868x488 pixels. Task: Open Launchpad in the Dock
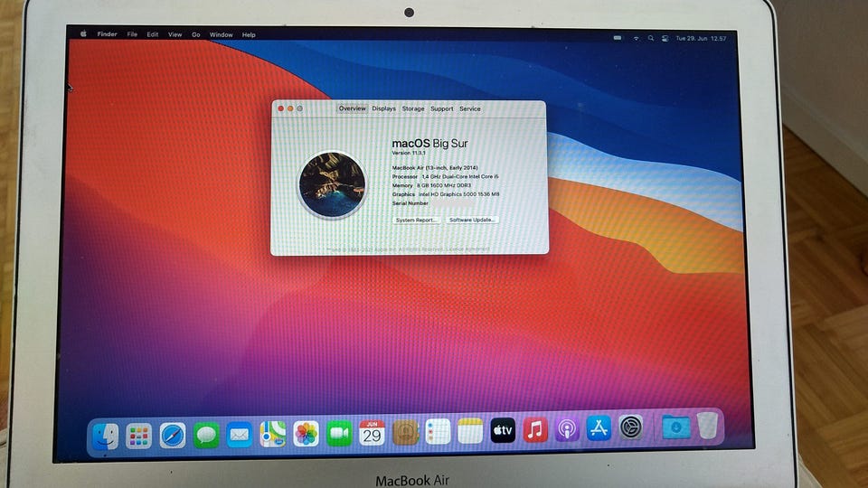138,436
